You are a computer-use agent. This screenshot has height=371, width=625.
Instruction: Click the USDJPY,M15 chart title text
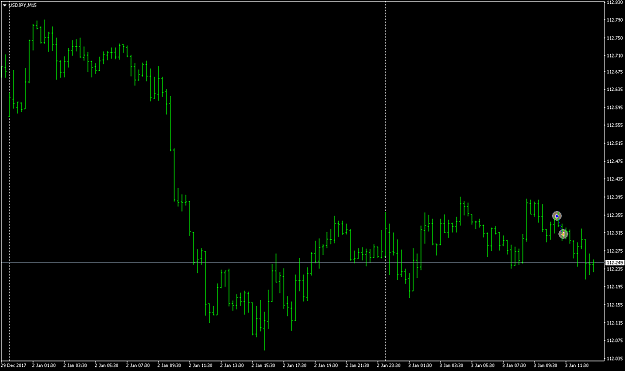(22, 5)
